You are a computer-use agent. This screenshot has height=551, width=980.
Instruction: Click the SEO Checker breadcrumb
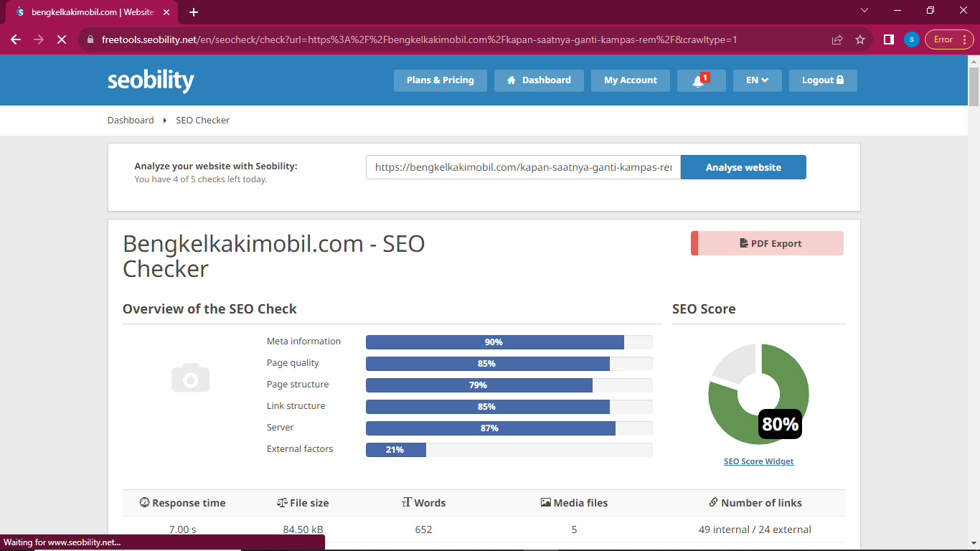(x=203, y=120)
